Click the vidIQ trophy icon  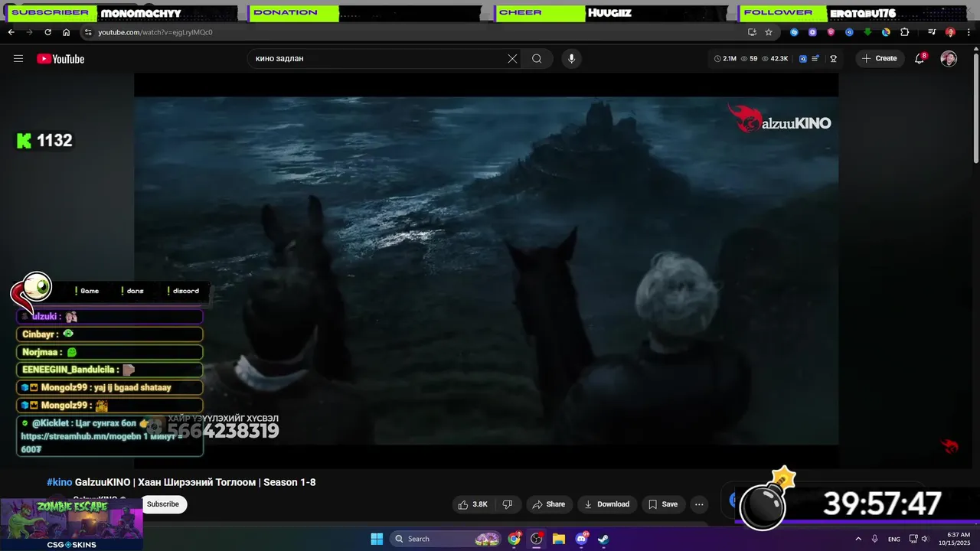point(834,59)
